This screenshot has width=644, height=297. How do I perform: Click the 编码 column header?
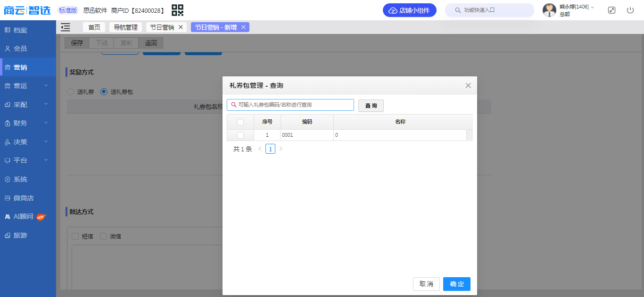tap(307, 122)
